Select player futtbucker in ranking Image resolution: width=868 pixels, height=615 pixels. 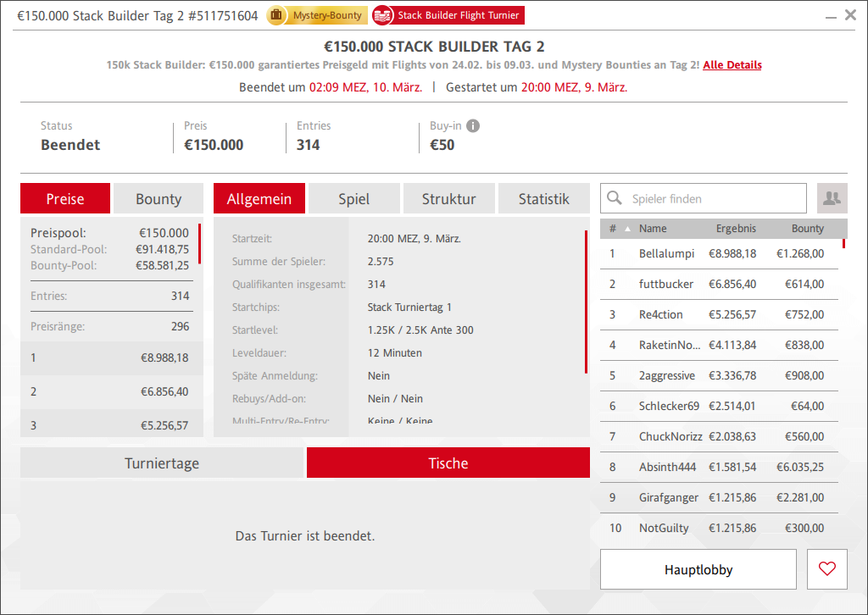pyautogui.click(x=719, y=285)
